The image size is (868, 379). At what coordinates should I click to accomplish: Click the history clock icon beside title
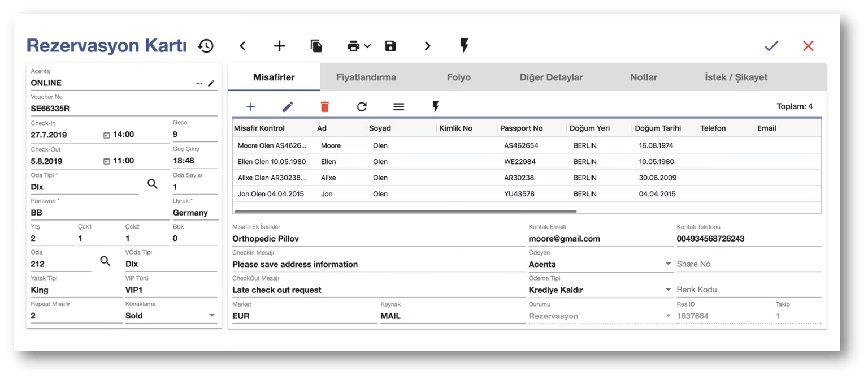pyautogui.click(x=206, y=46)
